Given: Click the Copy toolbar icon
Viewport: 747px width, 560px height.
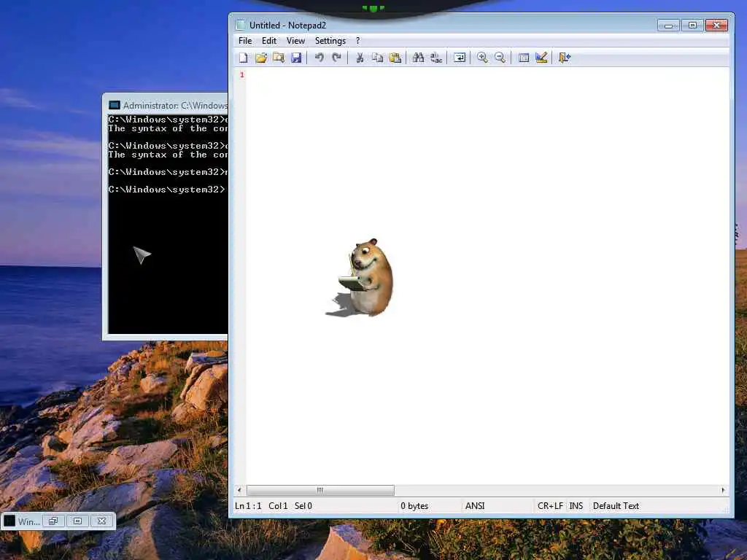Looking at the screenshot, I should [377, 58].
